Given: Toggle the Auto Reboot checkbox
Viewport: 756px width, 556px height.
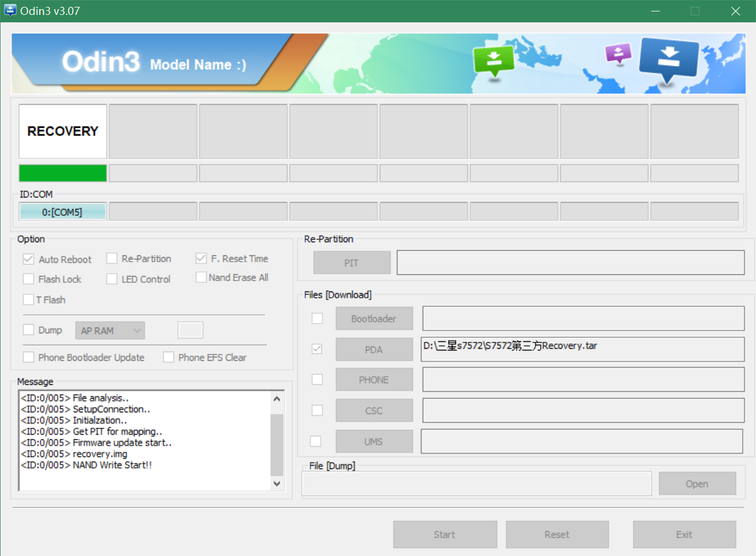Looking at the screenshot, I should 29,259.
